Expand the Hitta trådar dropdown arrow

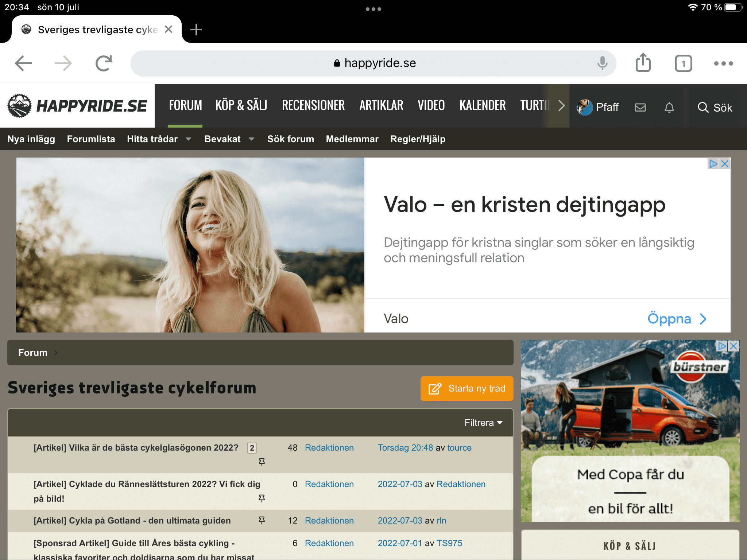tap(189, 139)
